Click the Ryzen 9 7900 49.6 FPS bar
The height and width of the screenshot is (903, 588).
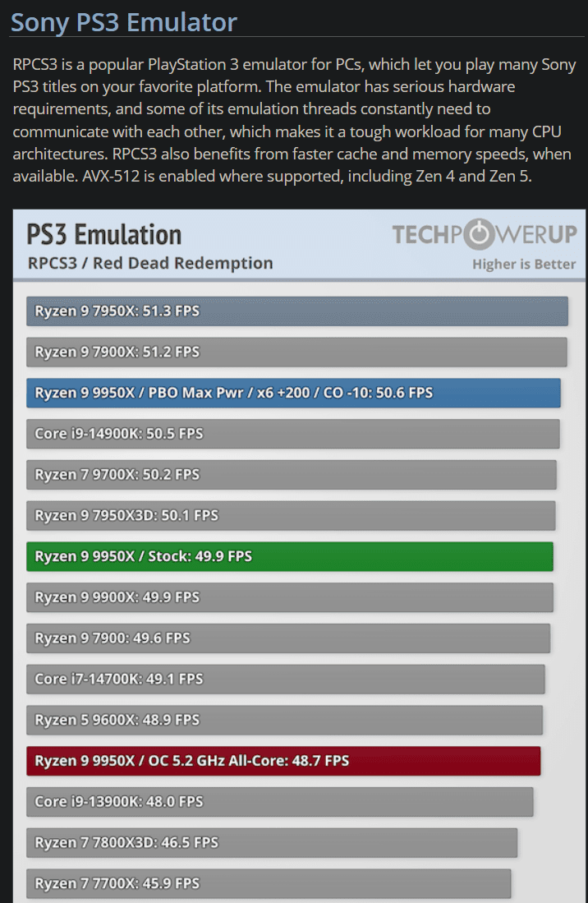click(288, 638)
